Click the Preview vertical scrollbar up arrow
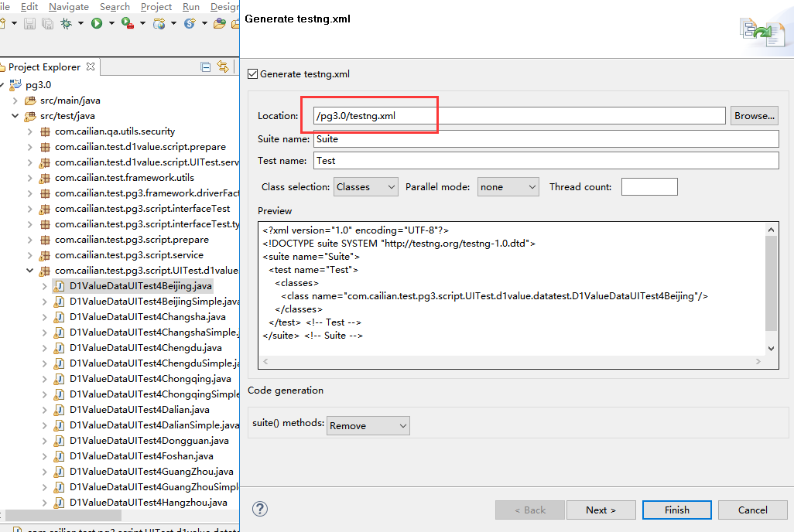The height and width of the screenshot is (532, 794). (771, 230)
